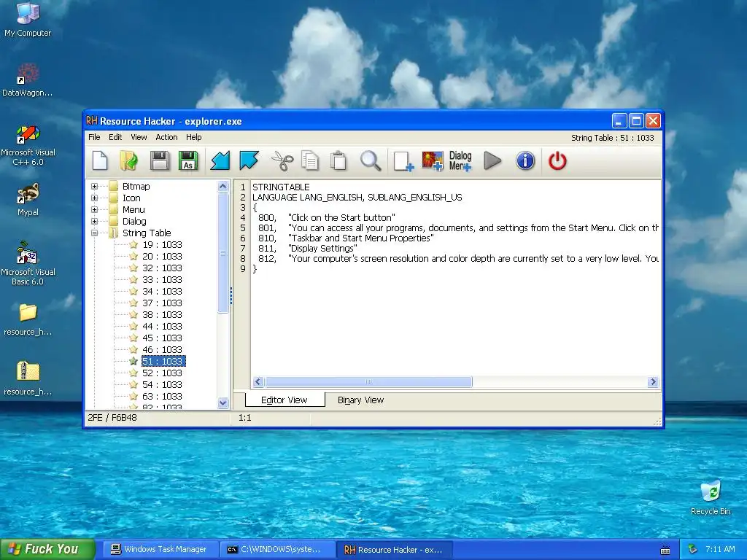747x560 pixels.
Task: Click the editor horizontal scrollbar thumb
Action: 368,381
